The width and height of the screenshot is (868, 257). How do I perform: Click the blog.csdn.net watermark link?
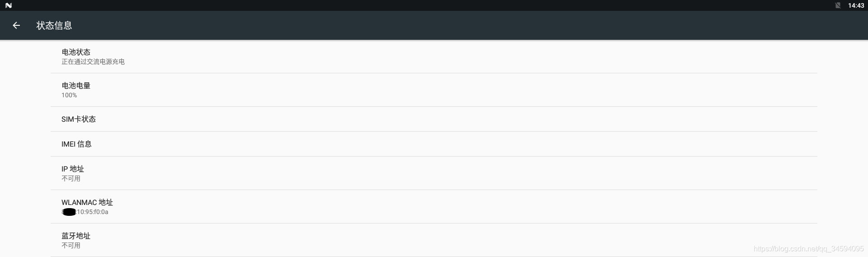pos(809,249)
